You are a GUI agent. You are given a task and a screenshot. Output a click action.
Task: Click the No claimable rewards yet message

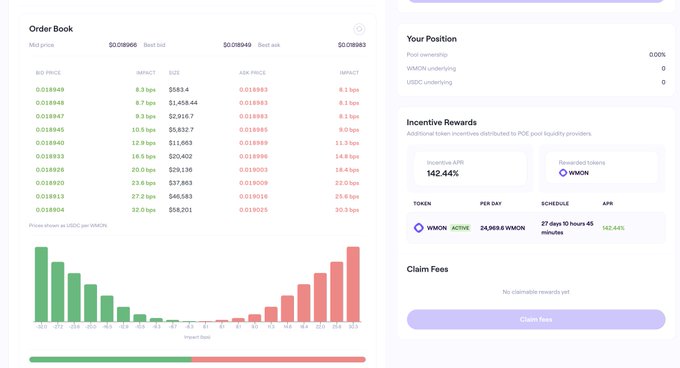(x=536, y=292)
